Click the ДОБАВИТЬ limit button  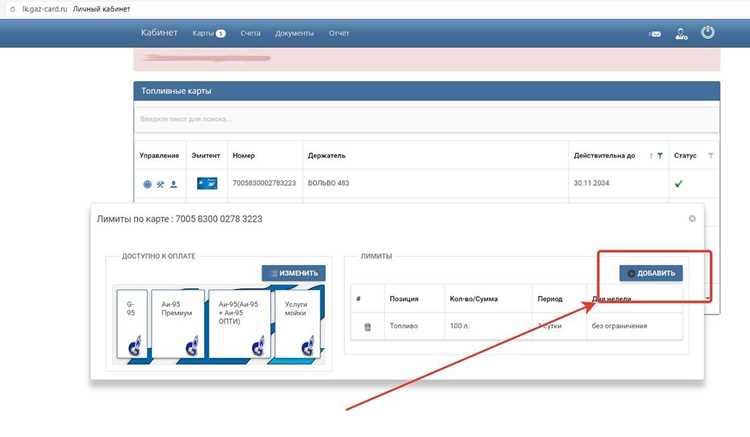coord(651,273)
